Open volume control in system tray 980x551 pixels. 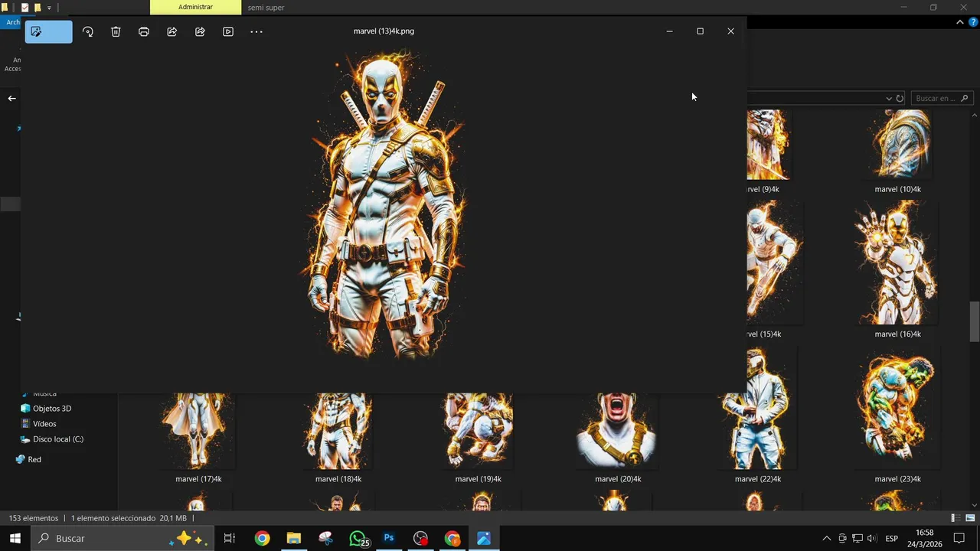point(872,539)
